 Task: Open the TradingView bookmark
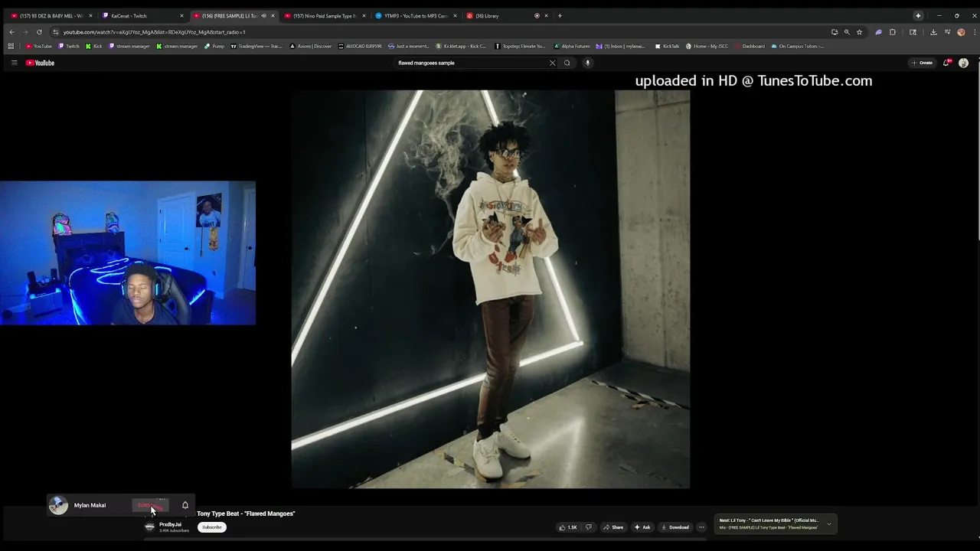click(x=256, y=46)
